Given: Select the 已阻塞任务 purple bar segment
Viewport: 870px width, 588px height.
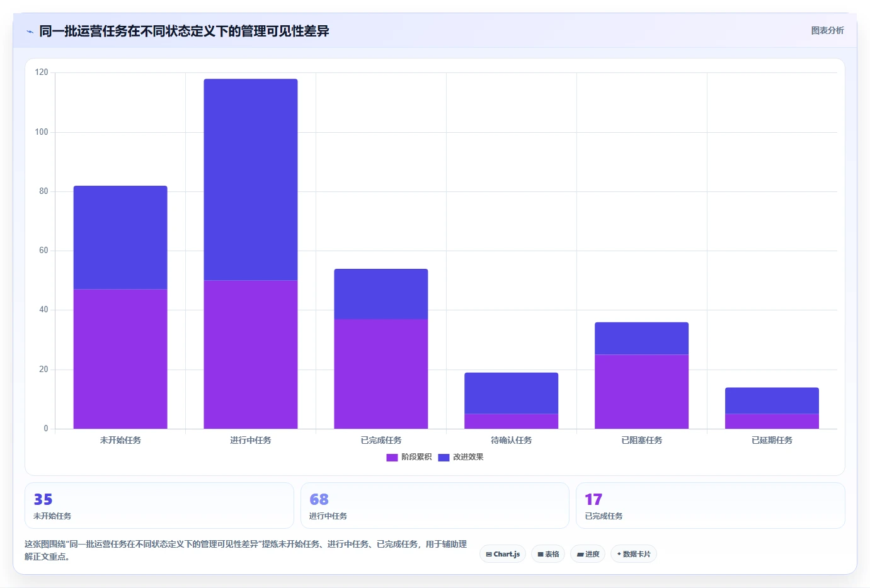Looking at the screenshot, I should (x=642, y=392).
